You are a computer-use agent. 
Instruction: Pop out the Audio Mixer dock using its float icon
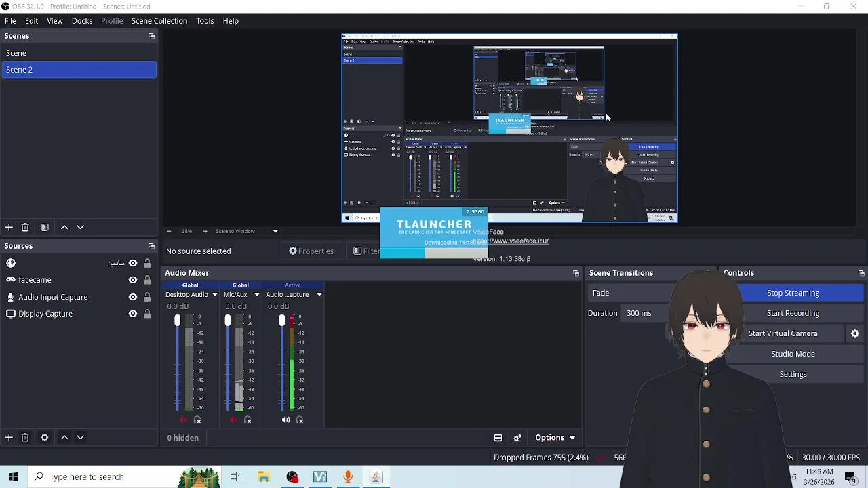click(576, 273)
